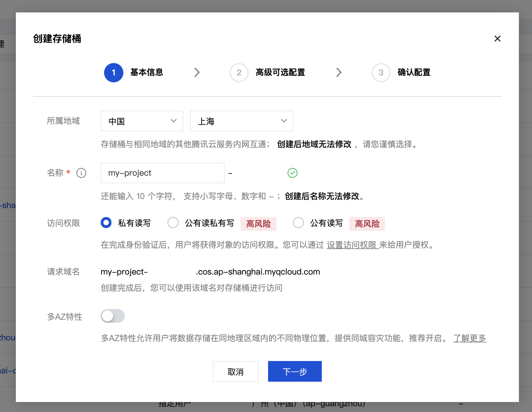Open the info tooltip beside the 名称 label
Image resolution: width=532 pixels, height=412 pixels.
click(x=81, y=173)
